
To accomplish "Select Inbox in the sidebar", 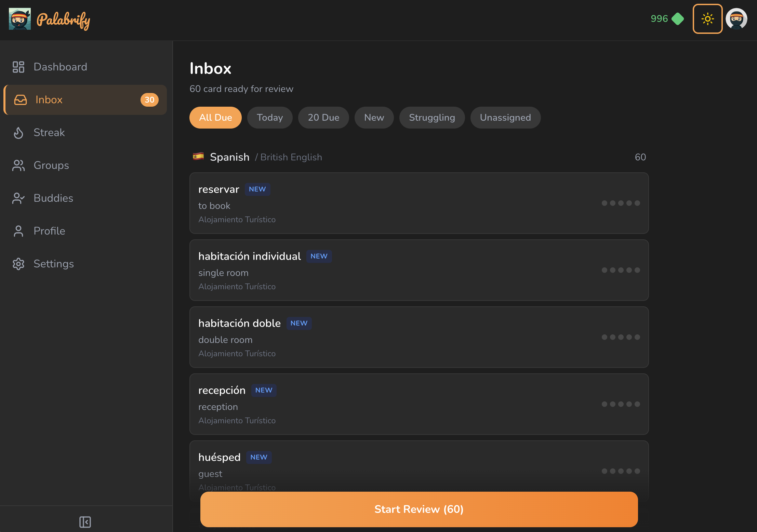I will coord(85,99).
